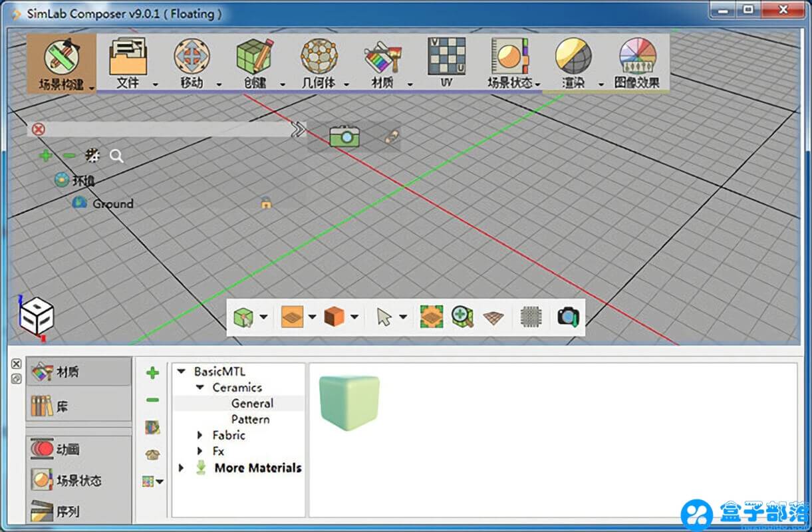Click the 文件 (File) folder icon
Image resolution: width=812 pixels, height=532 pixels.
point(128,56)
